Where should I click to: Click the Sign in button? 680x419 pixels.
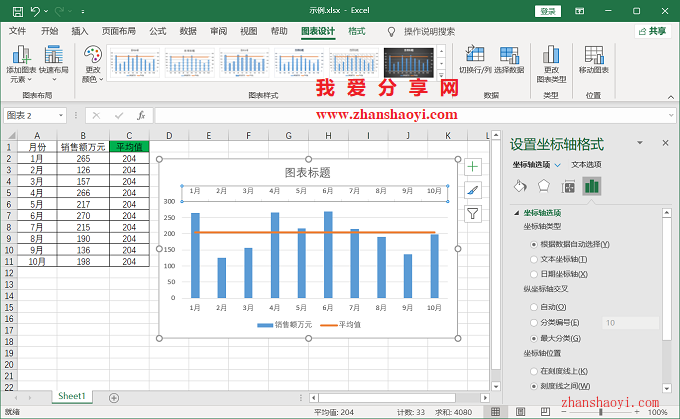pyautogui.click(x=548, y=11)
